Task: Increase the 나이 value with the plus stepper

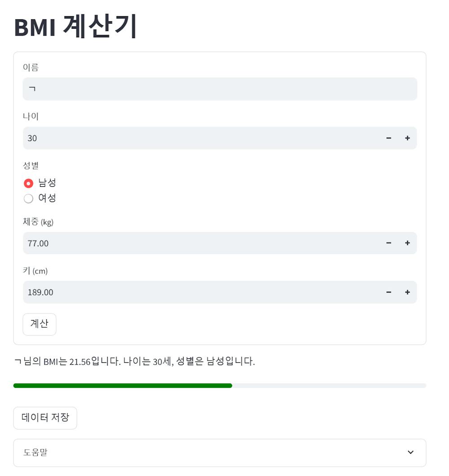Action: (407, 138)
